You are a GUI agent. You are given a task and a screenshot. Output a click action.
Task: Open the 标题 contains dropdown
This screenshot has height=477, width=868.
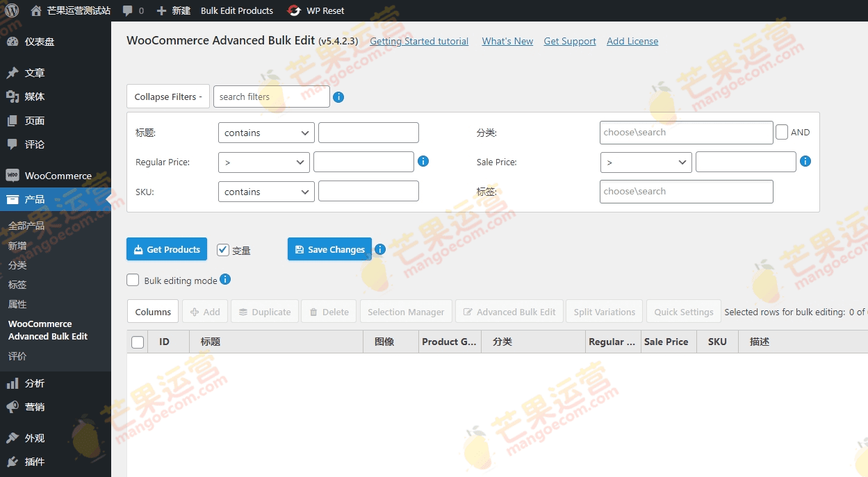(x=266, y=133)
